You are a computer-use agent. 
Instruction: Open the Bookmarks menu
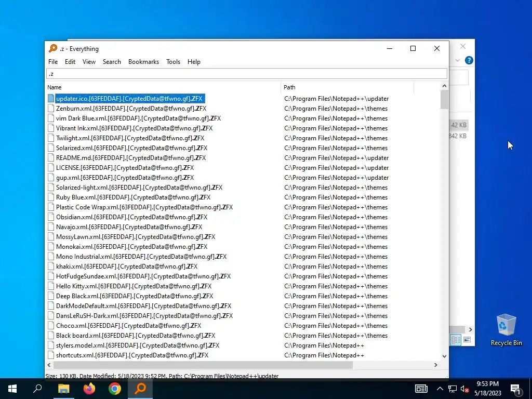143,62
